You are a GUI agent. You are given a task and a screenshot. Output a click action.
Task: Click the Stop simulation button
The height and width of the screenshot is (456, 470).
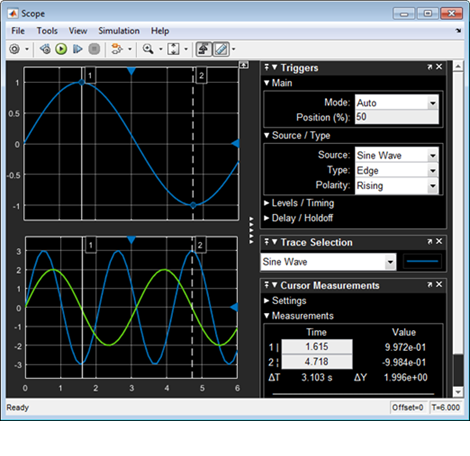point(94,49)
